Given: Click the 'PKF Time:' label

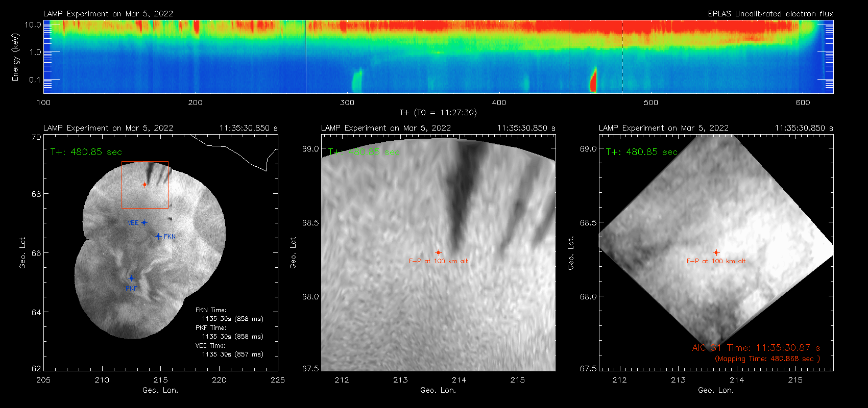Looking at the screenshot, I should pyautogui.click(x=211, y=328).
